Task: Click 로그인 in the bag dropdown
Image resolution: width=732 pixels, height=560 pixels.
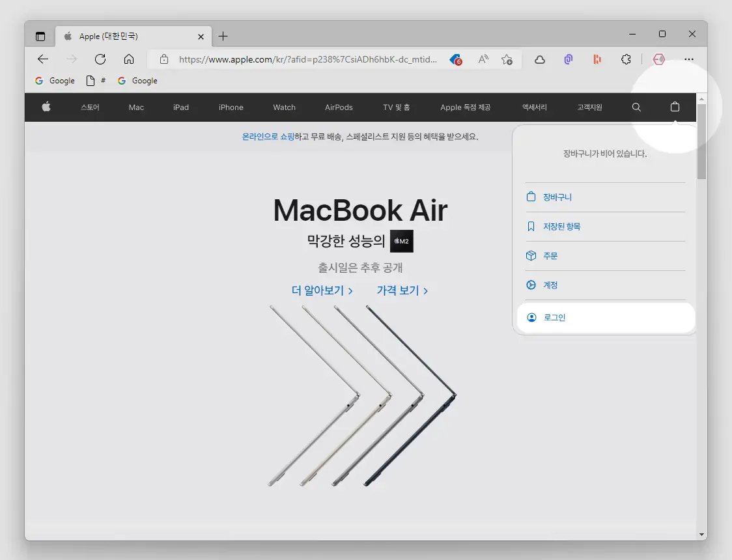Action: click(555, 318)
